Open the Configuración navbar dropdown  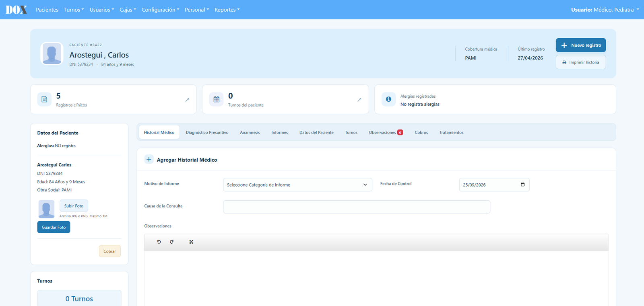(160, 10)
